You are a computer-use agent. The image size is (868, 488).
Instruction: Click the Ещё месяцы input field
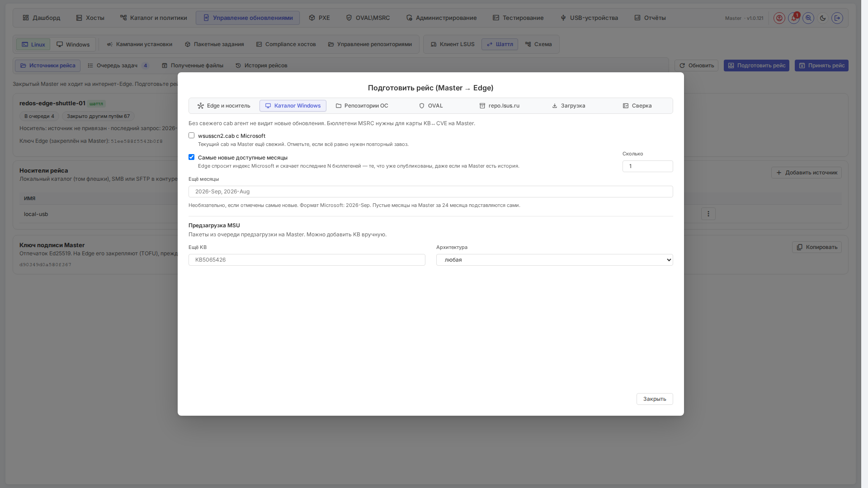430,192
